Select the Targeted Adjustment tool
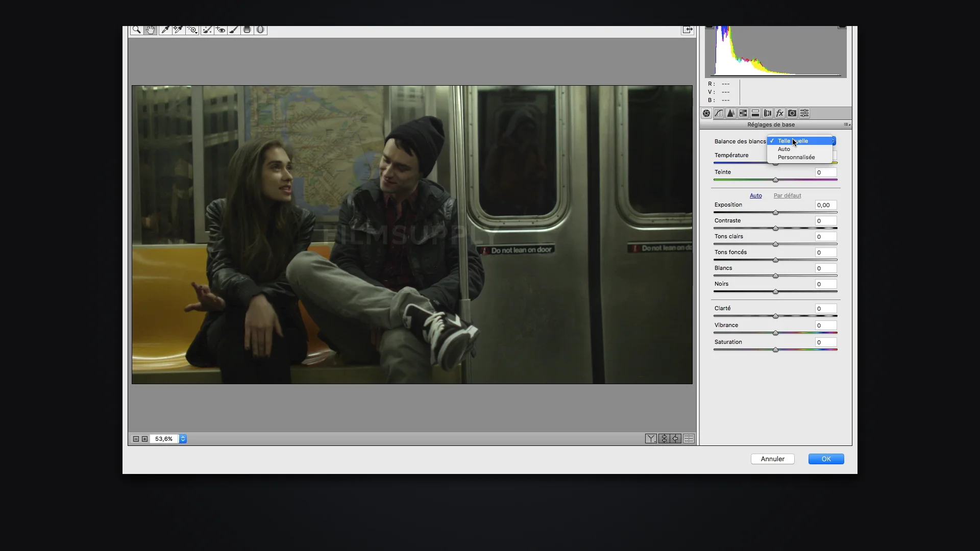 pyautogui.click(x=192, y=30)
